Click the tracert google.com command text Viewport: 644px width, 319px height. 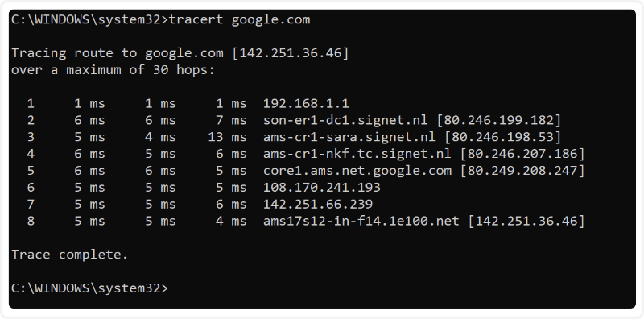pos(239,19)
